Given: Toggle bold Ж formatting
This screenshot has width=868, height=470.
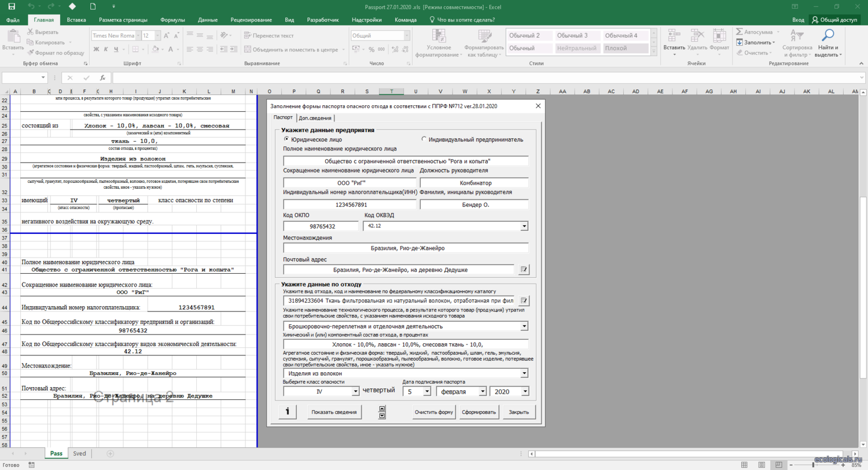Looking at the screenshot, I should pos(96,49).
